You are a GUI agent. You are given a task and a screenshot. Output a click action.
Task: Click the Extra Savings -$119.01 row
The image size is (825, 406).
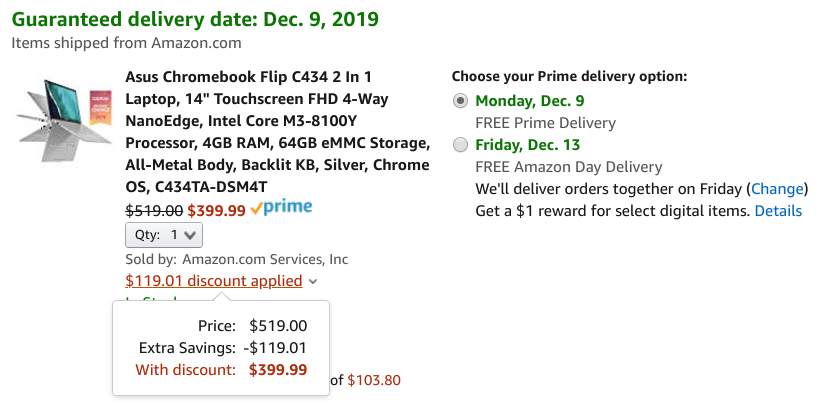pos(223,348)
